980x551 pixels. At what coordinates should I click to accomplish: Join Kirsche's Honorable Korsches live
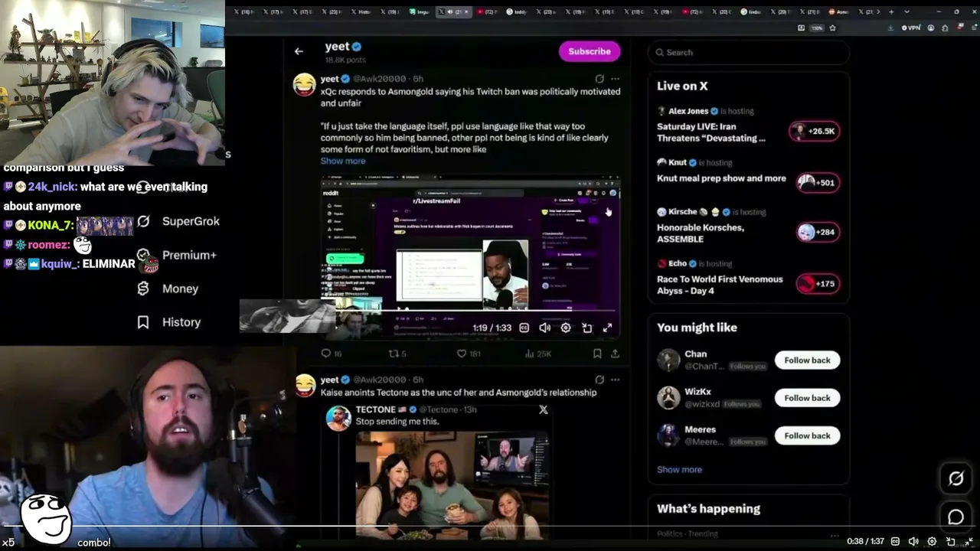point(817,232)
